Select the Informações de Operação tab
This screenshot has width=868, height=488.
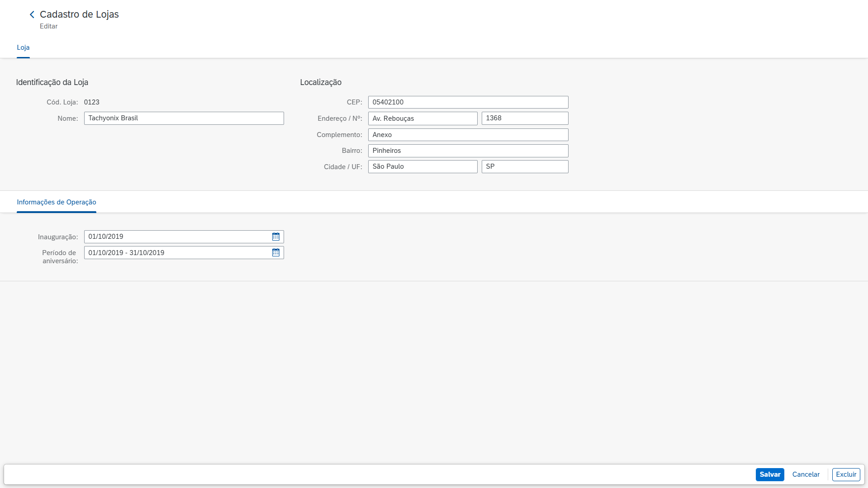coord(57,202)
